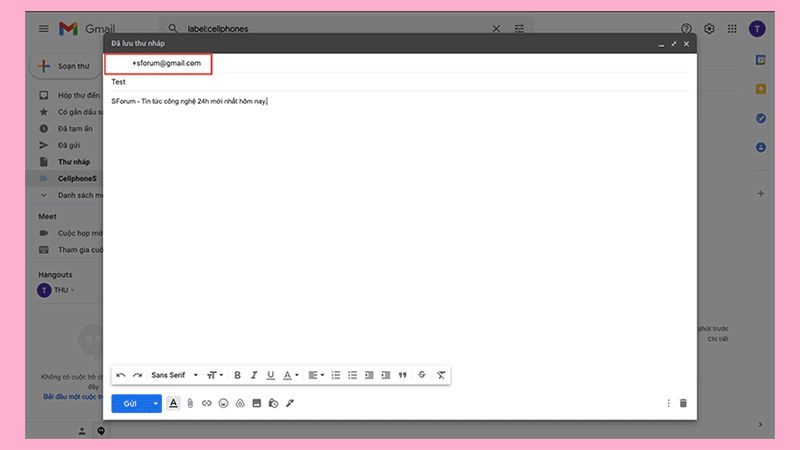The width and height of the screenshot is (800, 450).
Task: Undo the last edit in the compose toolbar
Action: [x=121, y=375]
